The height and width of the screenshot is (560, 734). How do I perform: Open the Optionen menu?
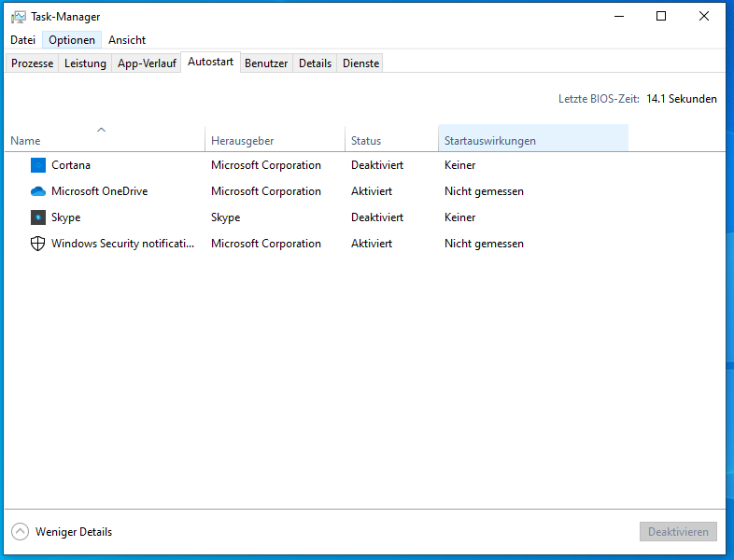pyautogui.click(x=72, y=40)
